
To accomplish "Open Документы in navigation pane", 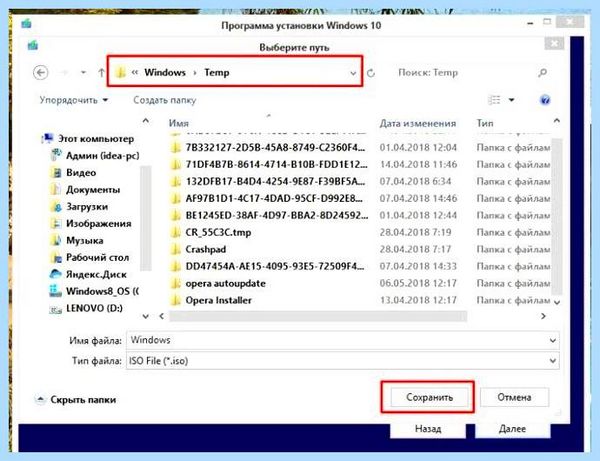I will pyautogui.click(x=85, y=189).
